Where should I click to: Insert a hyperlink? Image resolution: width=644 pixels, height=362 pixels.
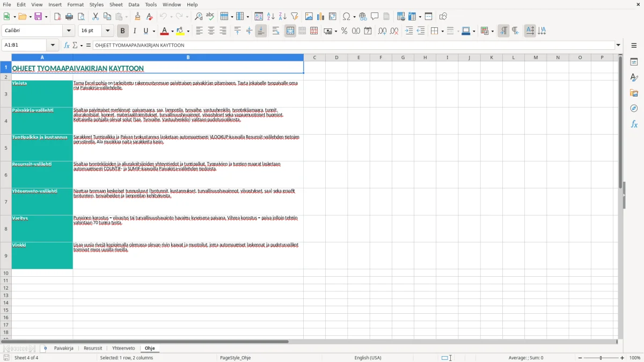point(363,17)
